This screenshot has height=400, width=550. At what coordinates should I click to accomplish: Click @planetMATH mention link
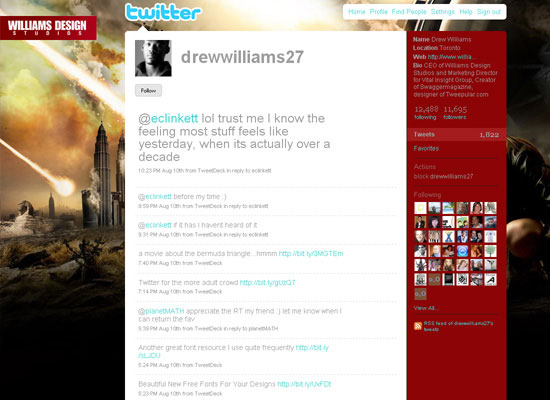coord(161,311)
